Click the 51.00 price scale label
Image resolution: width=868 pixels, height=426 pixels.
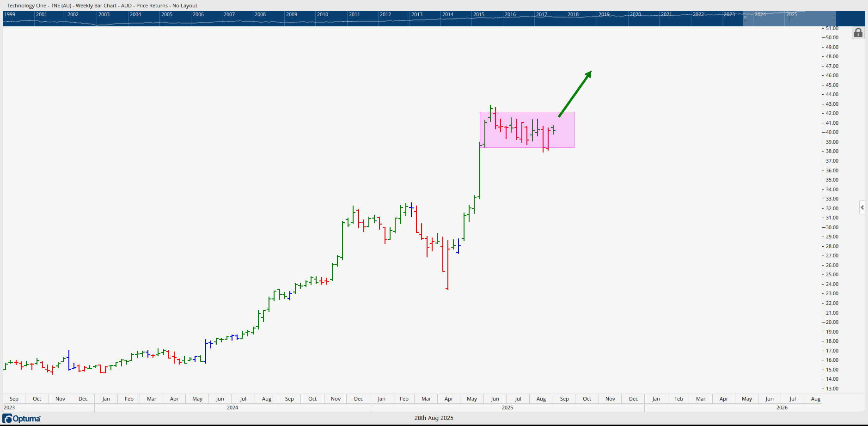point(832,28)
